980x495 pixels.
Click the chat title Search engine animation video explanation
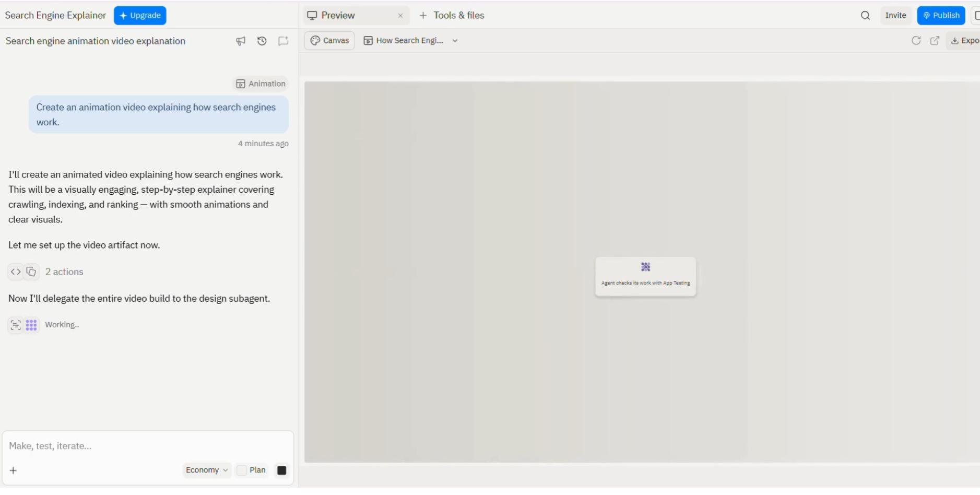(x=96, y=41)
